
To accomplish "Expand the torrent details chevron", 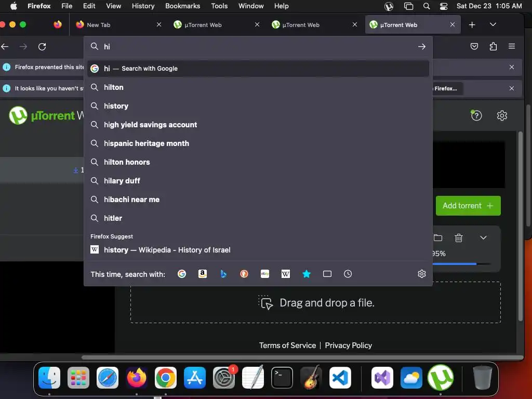I will (x=484, y=238).
